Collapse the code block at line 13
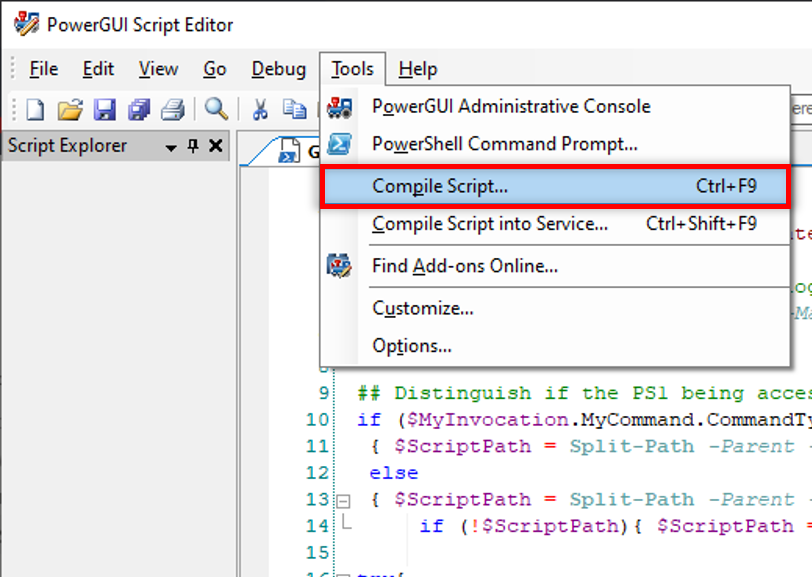This screenshot has height=577, width=812. tap(343, 501)
